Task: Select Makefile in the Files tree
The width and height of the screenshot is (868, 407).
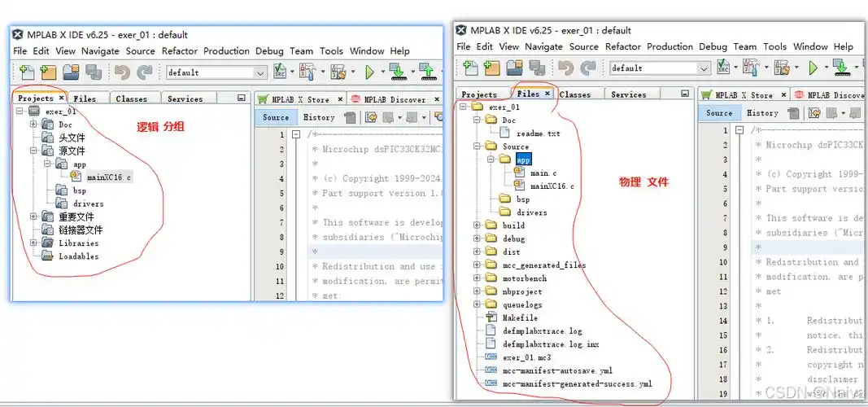Action: point(520,317)
